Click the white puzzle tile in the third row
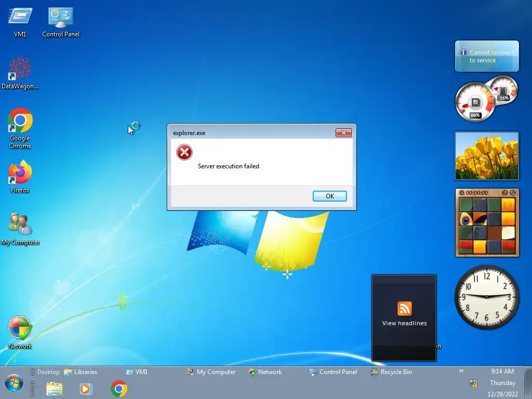The height and width of the screenshot is (399, 532). [508, 233]
